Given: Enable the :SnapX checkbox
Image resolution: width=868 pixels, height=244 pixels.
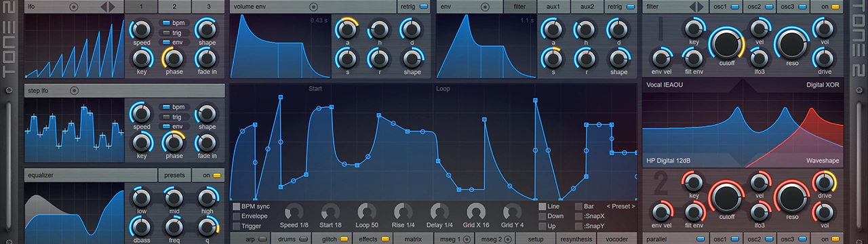Looking at the screenshot, I should 578,216.
